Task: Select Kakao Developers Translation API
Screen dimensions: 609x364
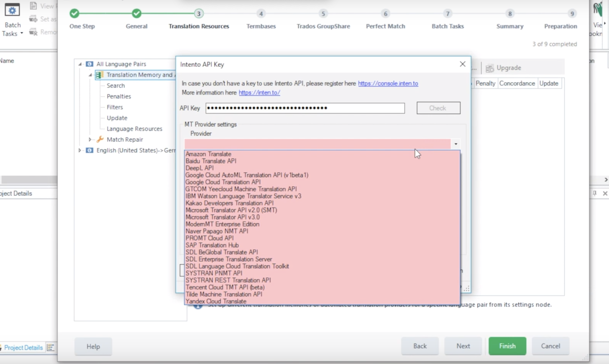Action: point(322,203)
